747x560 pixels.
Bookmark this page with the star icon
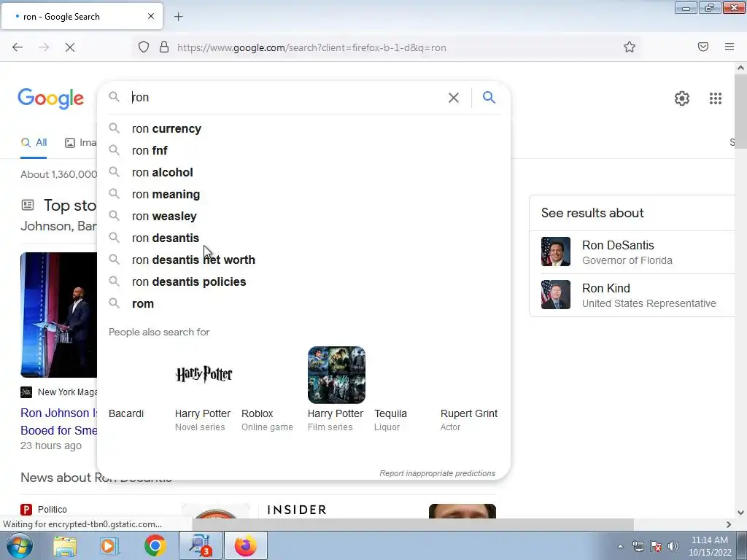(630, 47)
